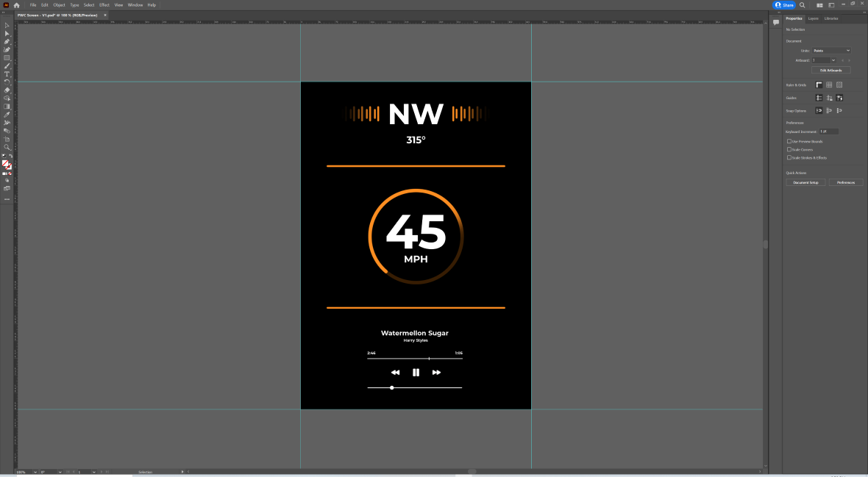The image size is (868, 477).
Task: Select the Selection tool arrow
Action: [7, 26]
